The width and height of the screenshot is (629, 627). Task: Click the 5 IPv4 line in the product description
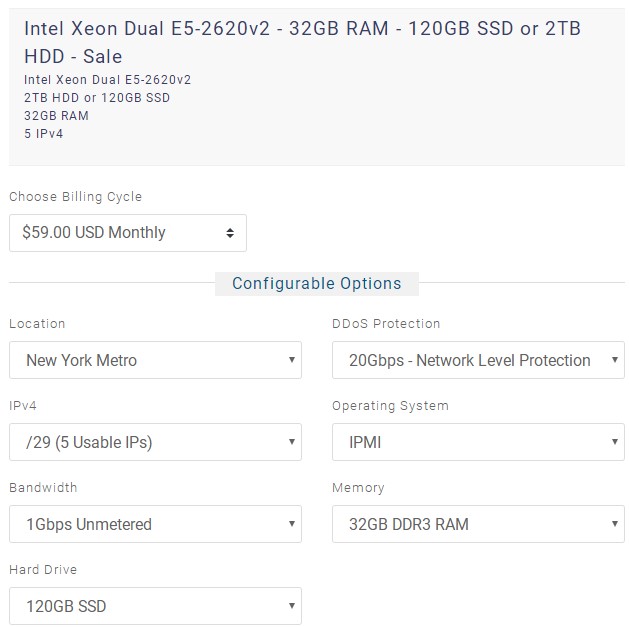coord(44,134)
